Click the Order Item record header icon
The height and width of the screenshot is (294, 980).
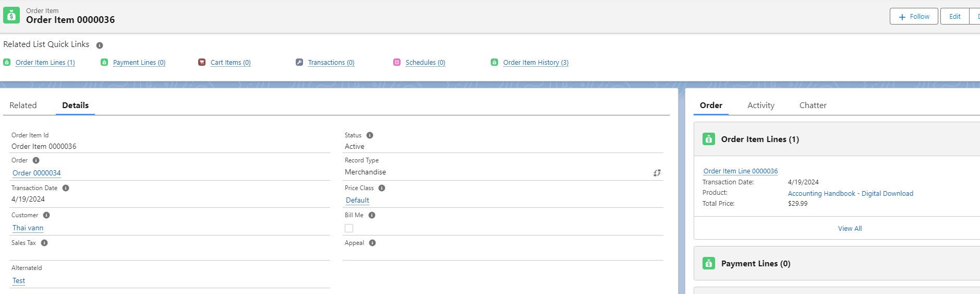tap(11, 16)
